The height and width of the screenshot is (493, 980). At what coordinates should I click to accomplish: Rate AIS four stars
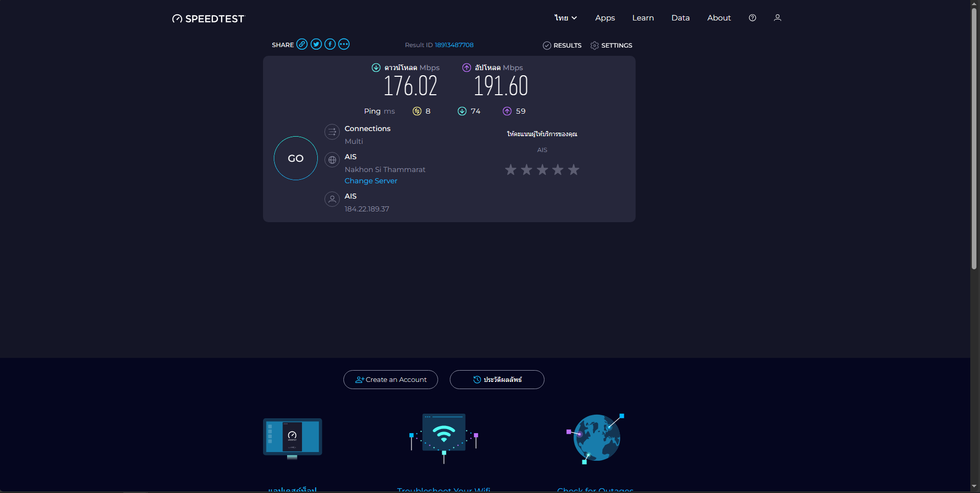pyautogui.click(x=558, y=169)
